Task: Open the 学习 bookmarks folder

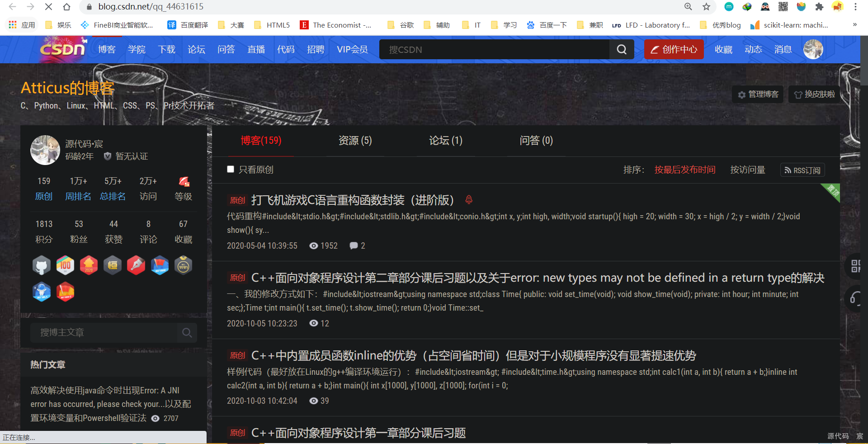Action: pos(504,25)
